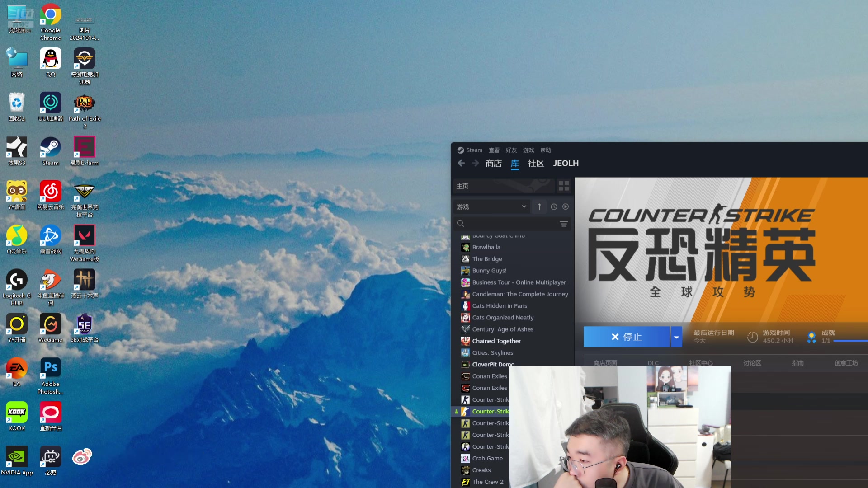This screenshot has height=488, width=868.
Task: Open 查看 menu in Steam
Action: point(494,150)
